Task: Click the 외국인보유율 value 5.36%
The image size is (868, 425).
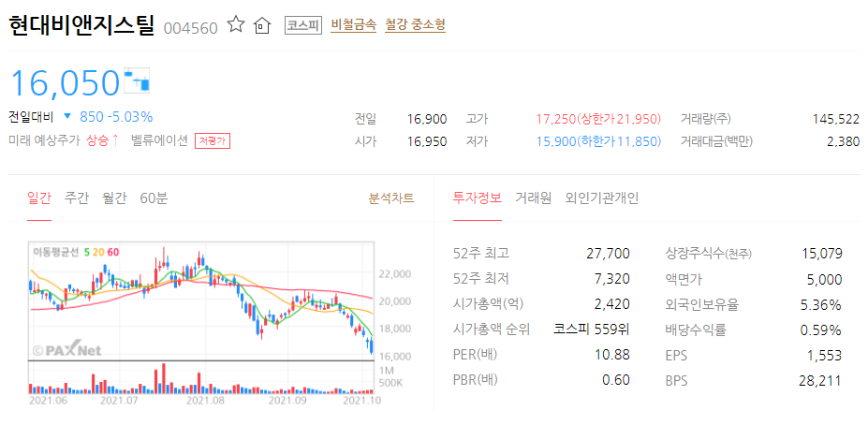Action: point(821,304)
